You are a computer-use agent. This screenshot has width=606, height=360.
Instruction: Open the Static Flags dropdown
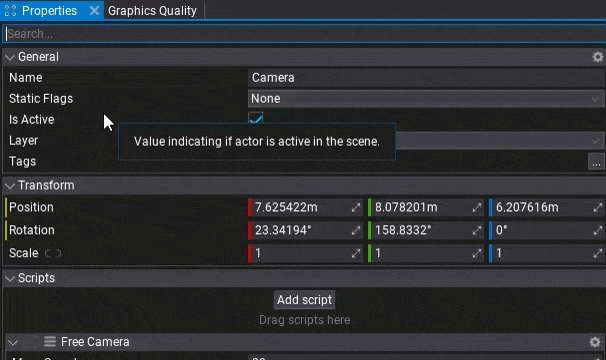point(426,99)
